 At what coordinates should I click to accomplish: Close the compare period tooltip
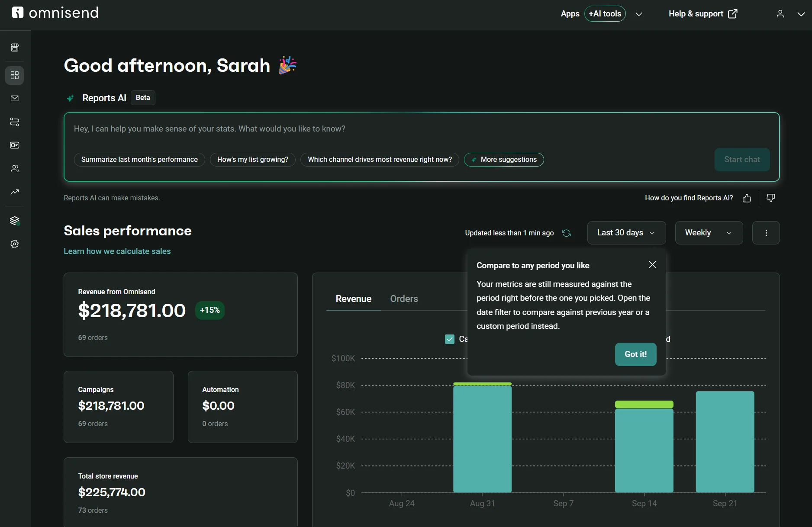652,265
